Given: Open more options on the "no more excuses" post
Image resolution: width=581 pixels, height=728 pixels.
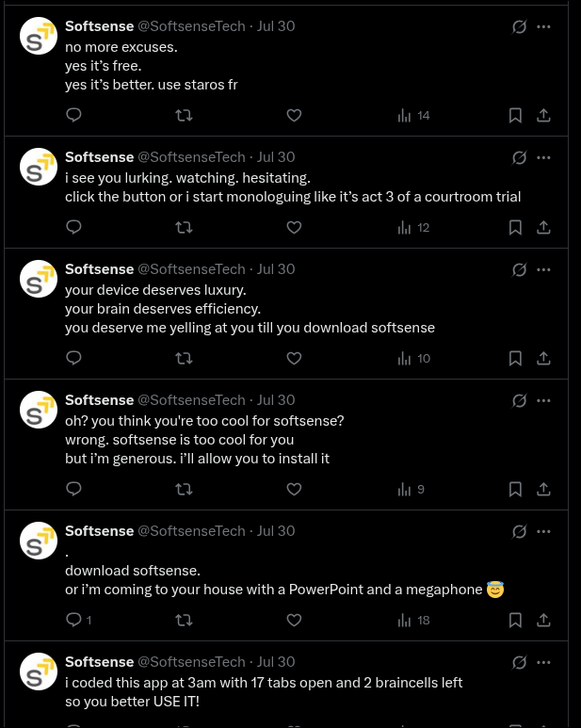Looking at the screenshot, I should tap(543, 26).
